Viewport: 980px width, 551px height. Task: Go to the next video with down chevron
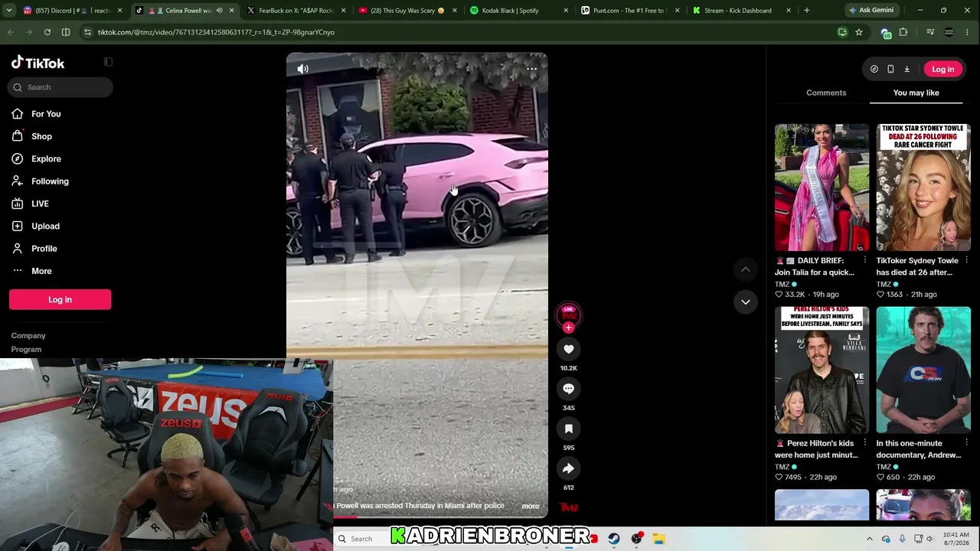[745, 302]
